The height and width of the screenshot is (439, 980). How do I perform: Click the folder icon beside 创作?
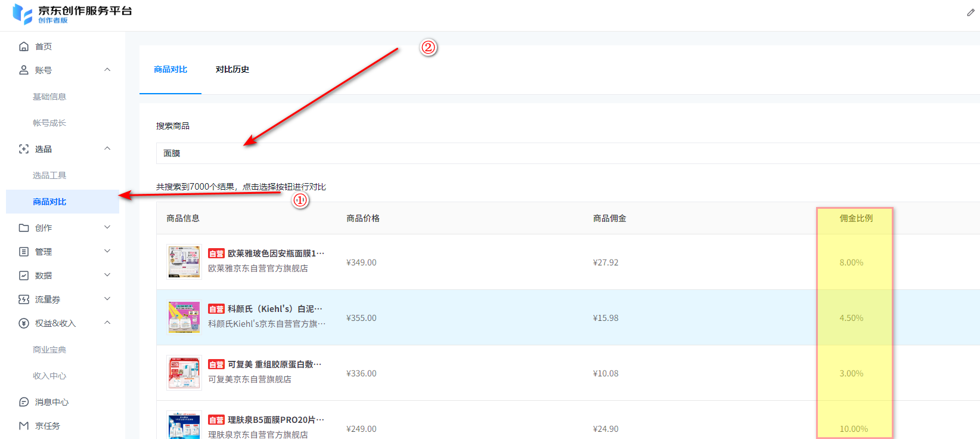tap(24, 228)
